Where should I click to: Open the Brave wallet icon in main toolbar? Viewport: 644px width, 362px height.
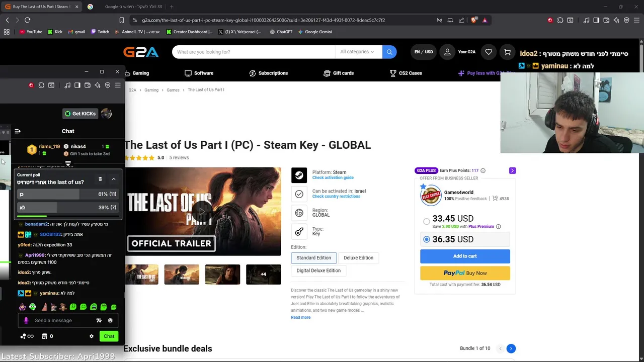click(606, 20)
